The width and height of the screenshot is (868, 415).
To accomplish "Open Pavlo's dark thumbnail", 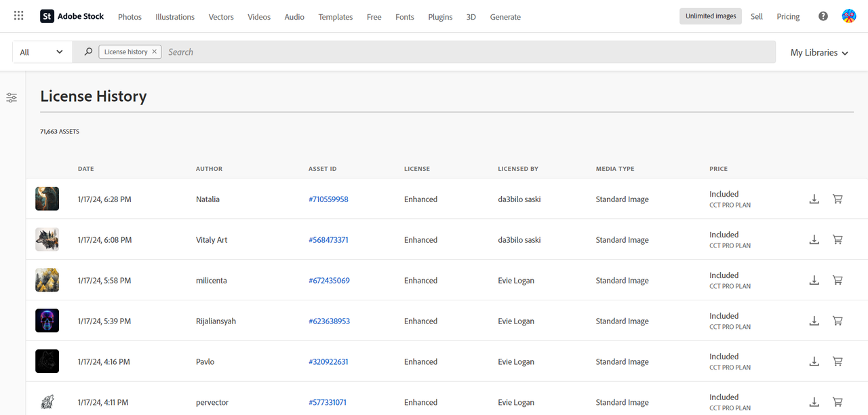I will pyautogui.click(x=47, y=361).
